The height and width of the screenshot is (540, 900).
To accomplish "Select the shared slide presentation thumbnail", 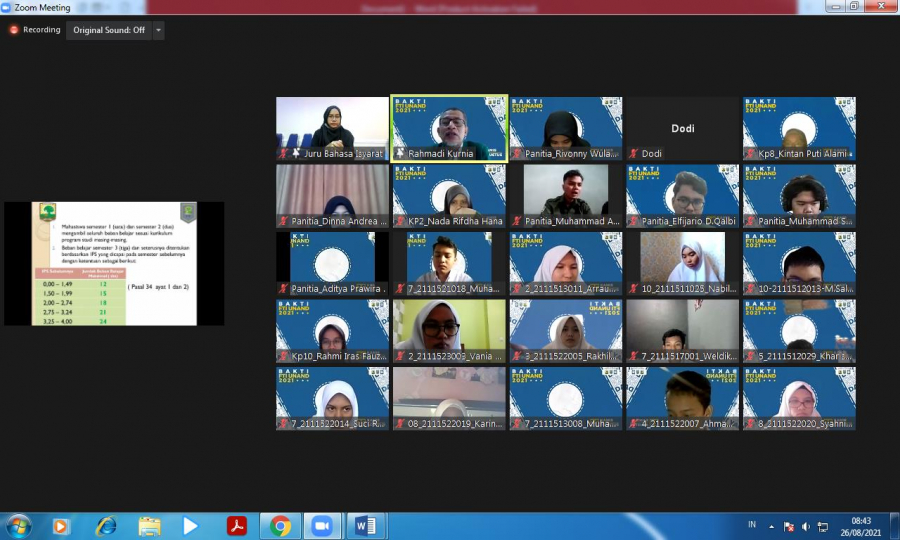I will coord(114,263).
